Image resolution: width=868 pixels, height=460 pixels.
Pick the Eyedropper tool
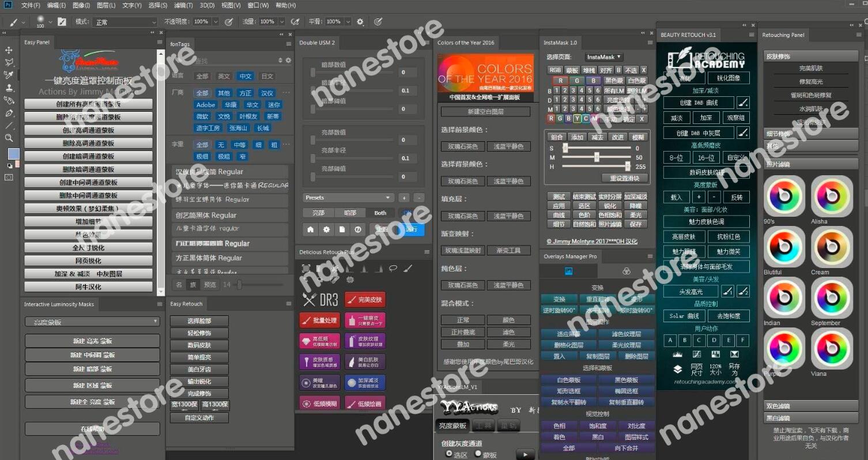[x=9, y=75]
